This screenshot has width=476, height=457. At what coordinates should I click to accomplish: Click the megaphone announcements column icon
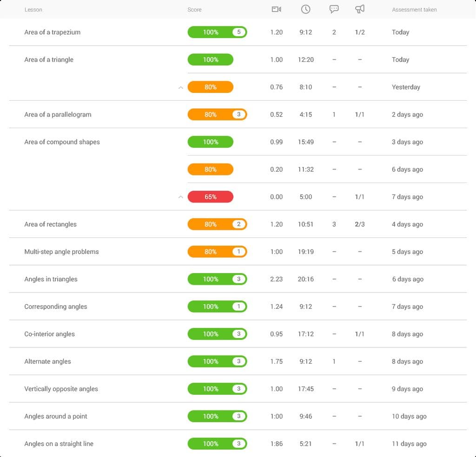360,9
